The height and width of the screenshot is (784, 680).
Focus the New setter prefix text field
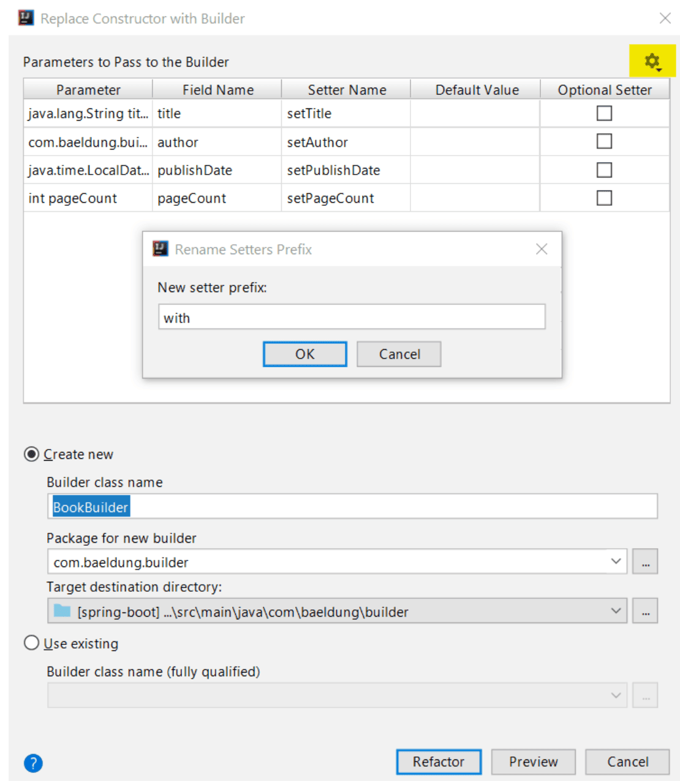352,317
